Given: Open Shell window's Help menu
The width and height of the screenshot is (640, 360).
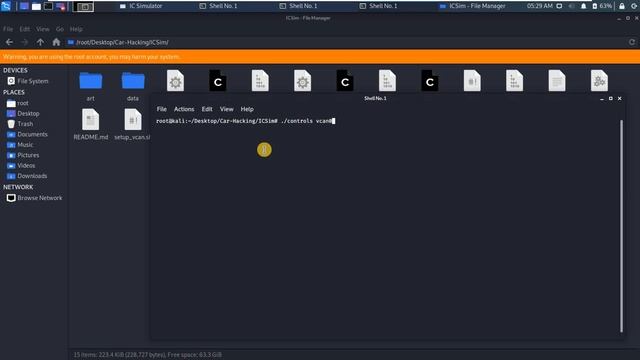Looking at the screenshot, I should click(247, 109).
